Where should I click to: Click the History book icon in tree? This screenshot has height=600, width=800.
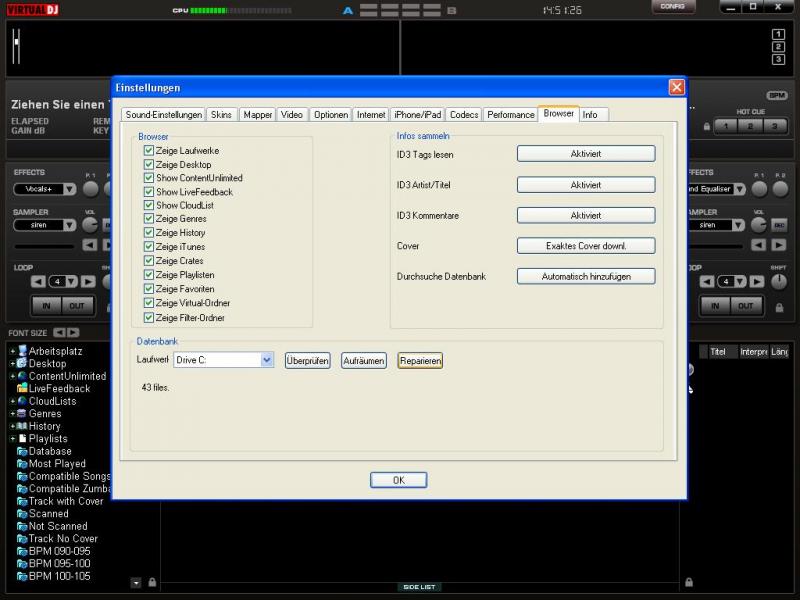pyautogui.click(x=22, y=426)
